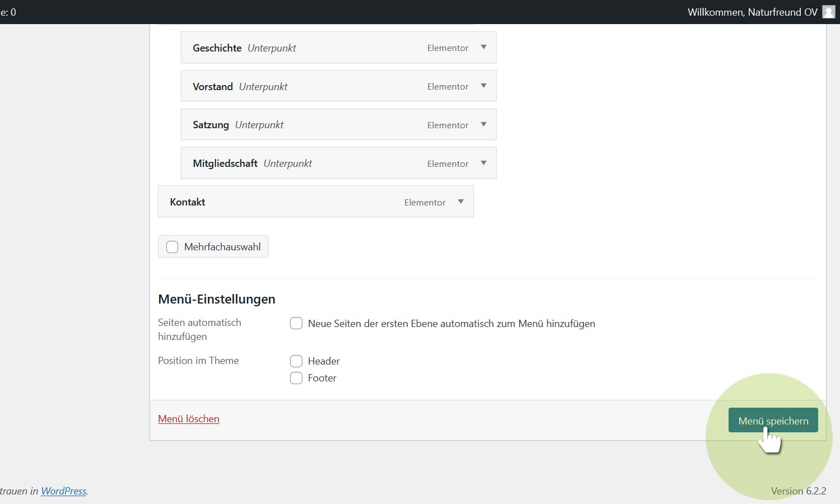This screenshot has width=840, height=504.
Task: Tick the Footer theme position checkbox
Action: pos(296,378)
